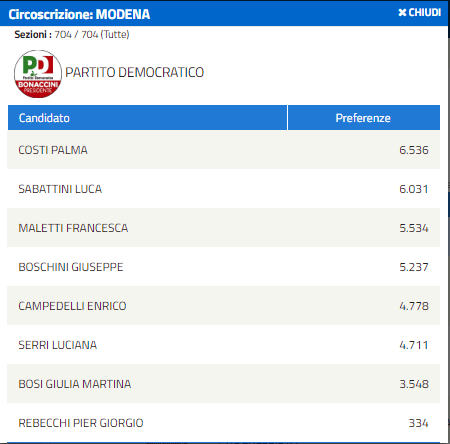This screenshot has width=450, height=444.
Task: Click candidate SABATTINI LUCA
Action: click(60, 189)
